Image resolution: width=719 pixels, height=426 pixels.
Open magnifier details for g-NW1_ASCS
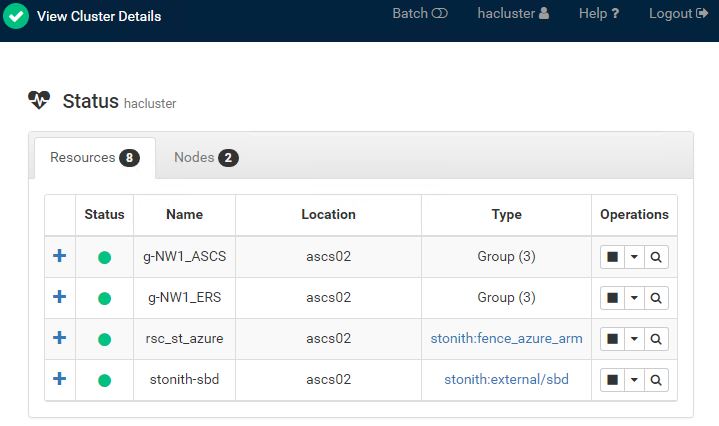click(x=656, y=257)
